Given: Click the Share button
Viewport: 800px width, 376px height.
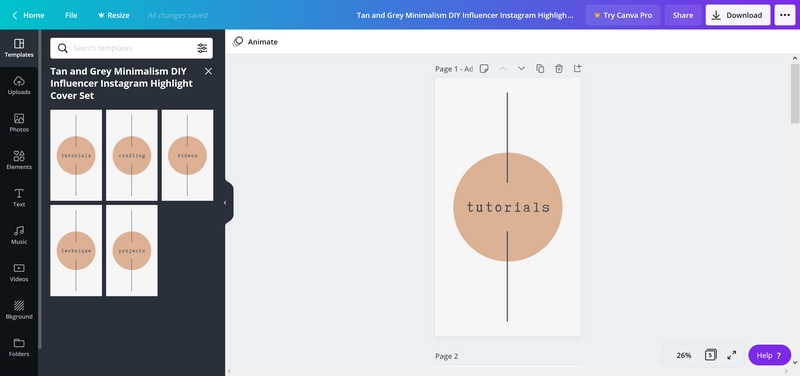Looking at the screenshot, I should click(x=683, y=15).
